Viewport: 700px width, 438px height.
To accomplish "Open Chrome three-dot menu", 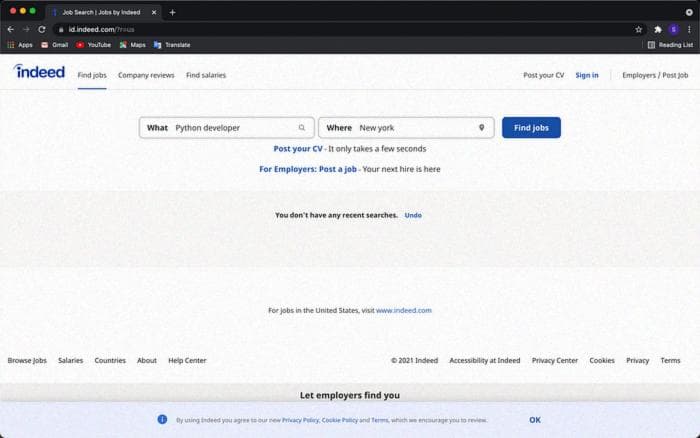I will 689,29.
